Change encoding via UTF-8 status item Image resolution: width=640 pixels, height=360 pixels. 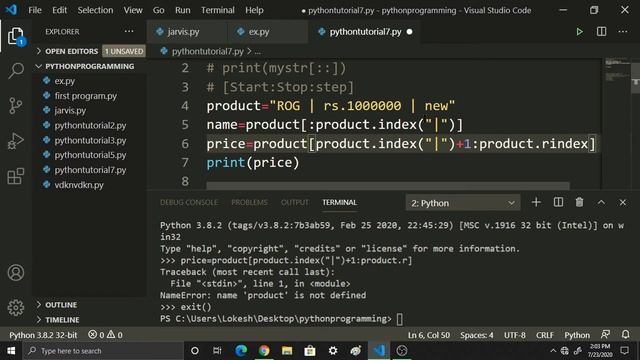point(515,335)
